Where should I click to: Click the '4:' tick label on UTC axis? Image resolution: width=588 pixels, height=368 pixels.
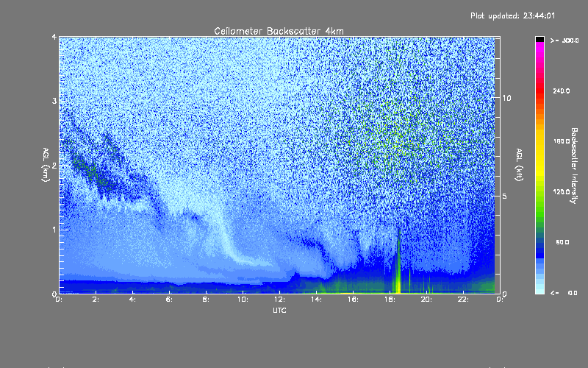[133, 300]
